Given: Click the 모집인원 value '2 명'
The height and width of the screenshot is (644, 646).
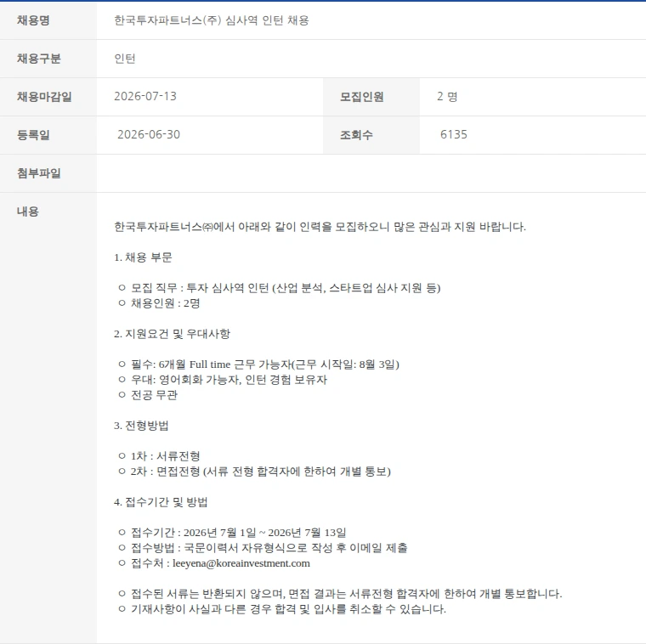Looking at the screenshot, I should (x=447, y=96).
